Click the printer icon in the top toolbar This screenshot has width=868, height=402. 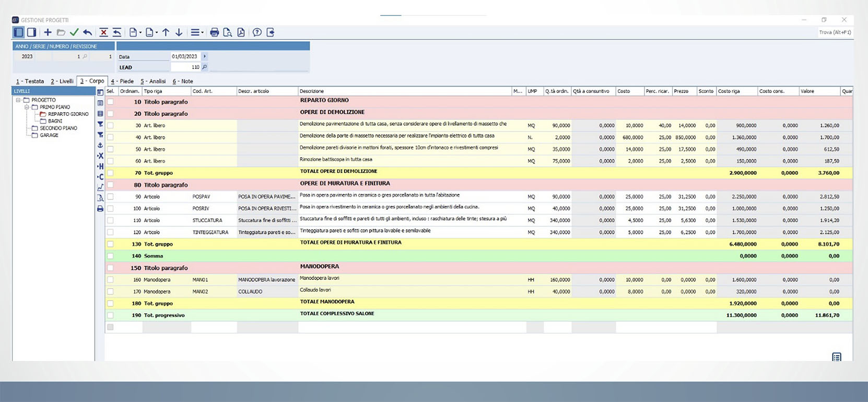coord(214,32)
